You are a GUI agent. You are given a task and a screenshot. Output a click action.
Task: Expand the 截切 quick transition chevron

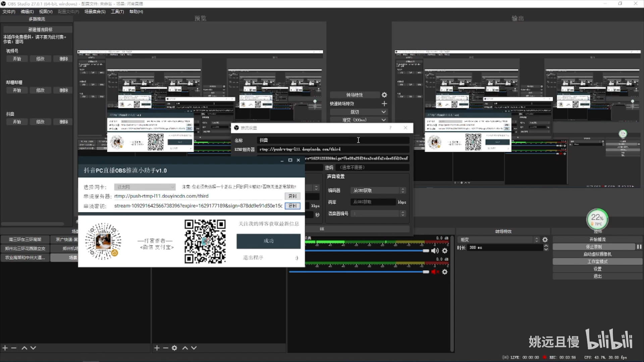384,112
